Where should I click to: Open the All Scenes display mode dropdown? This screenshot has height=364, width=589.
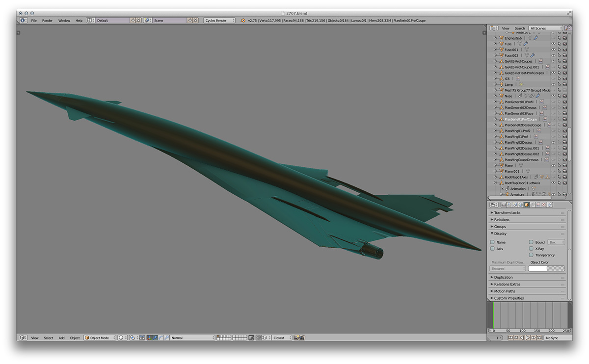tap(546, 28)
